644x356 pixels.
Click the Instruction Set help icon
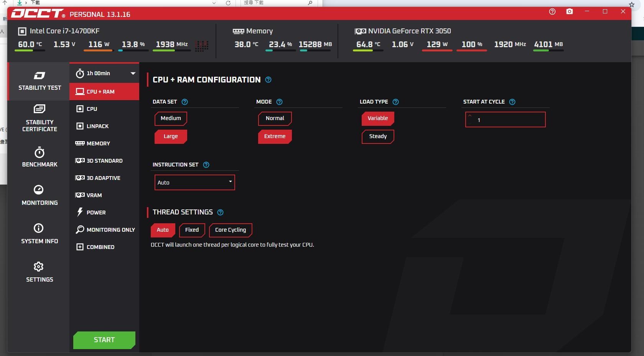point(206,165)
